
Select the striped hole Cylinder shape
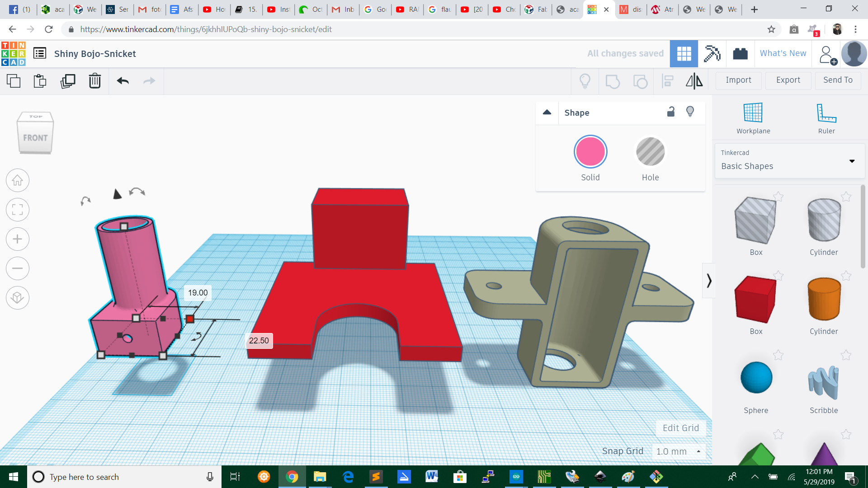click(824, 221)
